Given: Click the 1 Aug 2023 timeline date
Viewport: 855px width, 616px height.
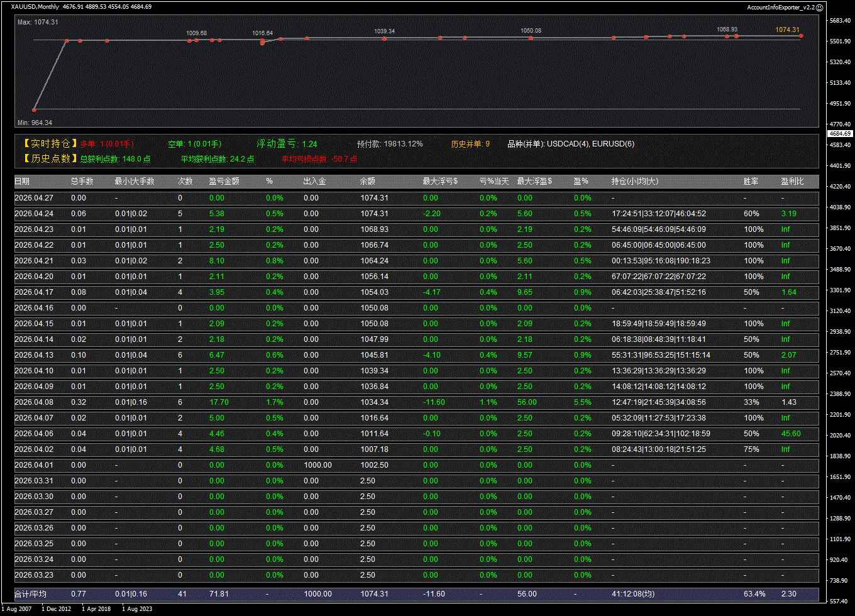Looking at the screenshot, I should point(137,609).
